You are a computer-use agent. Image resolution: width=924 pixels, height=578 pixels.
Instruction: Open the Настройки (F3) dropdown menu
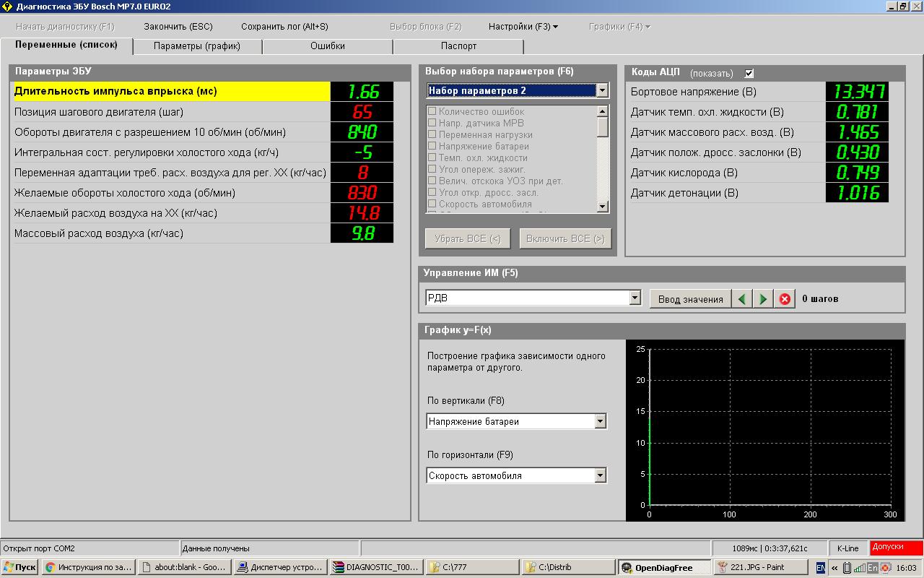click(523, 27)
